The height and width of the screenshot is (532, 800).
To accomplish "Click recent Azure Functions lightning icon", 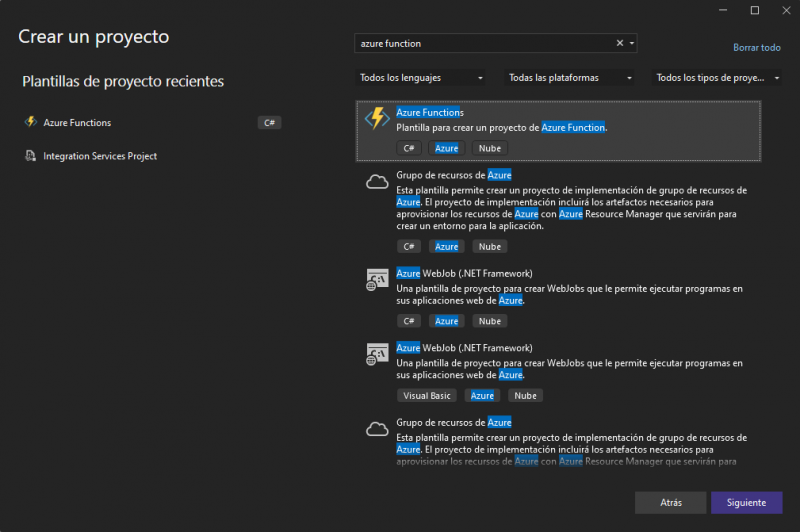I will click(x=31, y=122).
